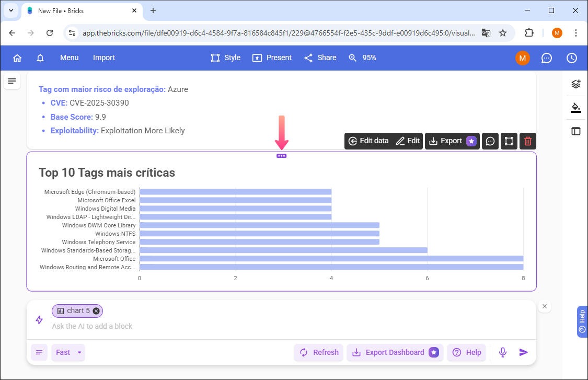
Task: Click the 'Microsoft Office Excel' chart label
Action: pos(107,200)
